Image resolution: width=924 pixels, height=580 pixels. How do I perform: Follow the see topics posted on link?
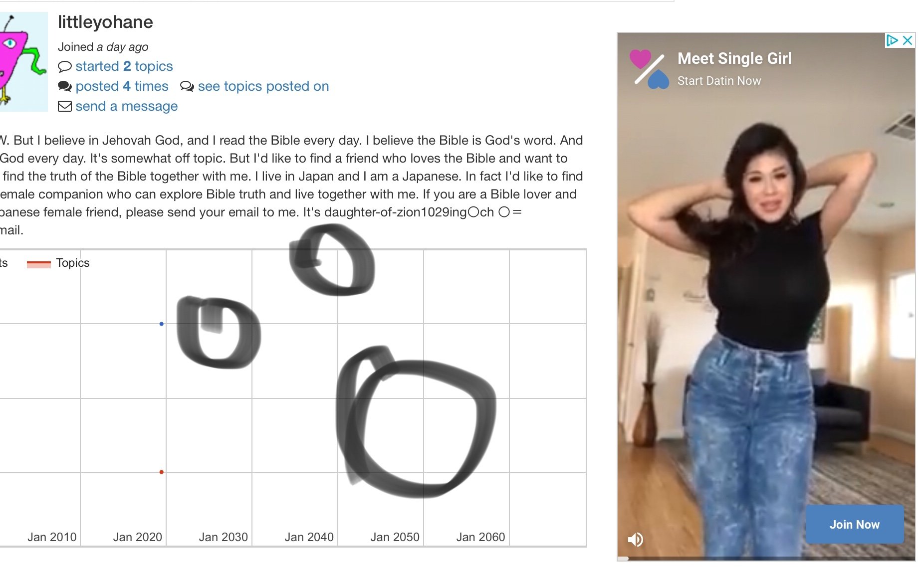tap(263, 86)
